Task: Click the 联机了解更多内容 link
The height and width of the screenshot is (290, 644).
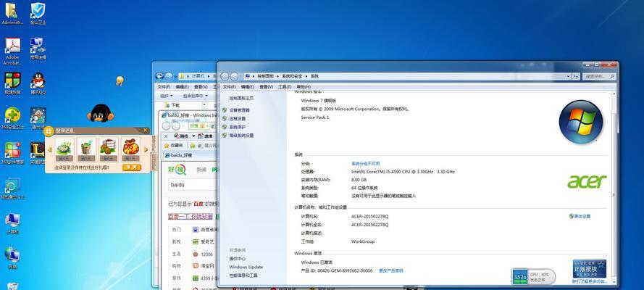Action: [590, 282]
